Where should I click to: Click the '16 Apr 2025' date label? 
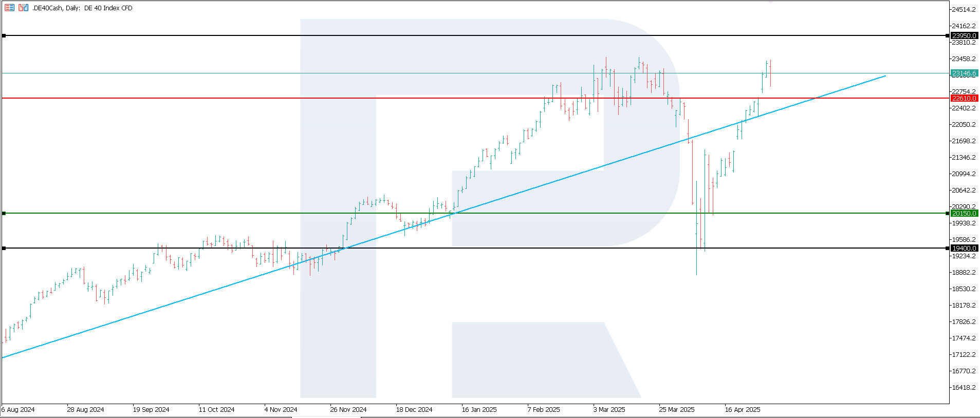pos(743,410)
